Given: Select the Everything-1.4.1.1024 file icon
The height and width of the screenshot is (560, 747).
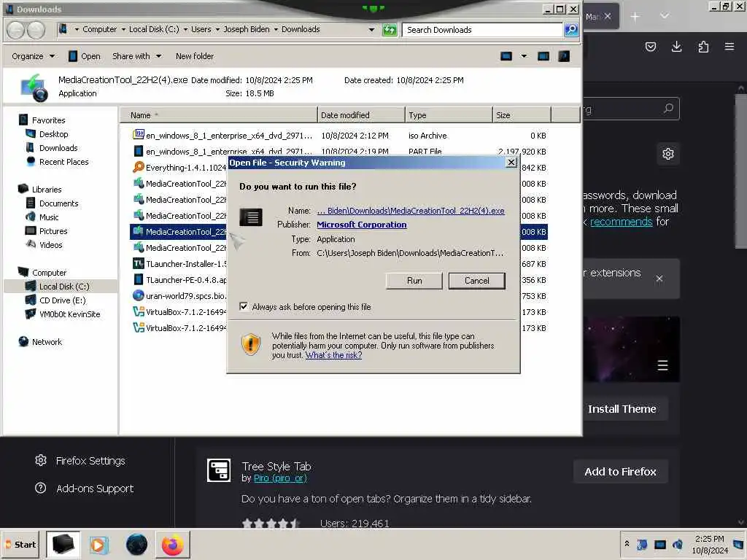Looking at the screenshot, I should (138, 167).
